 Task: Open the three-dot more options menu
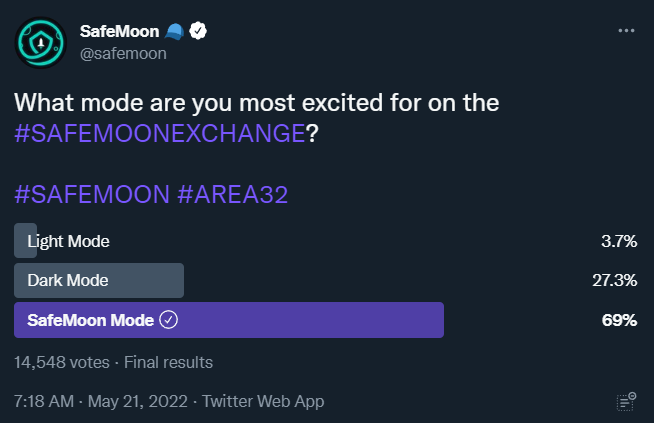[626, 30]
